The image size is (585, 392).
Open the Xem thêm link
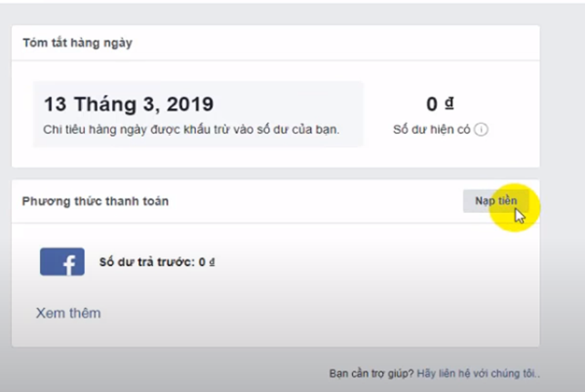point(68,313)
